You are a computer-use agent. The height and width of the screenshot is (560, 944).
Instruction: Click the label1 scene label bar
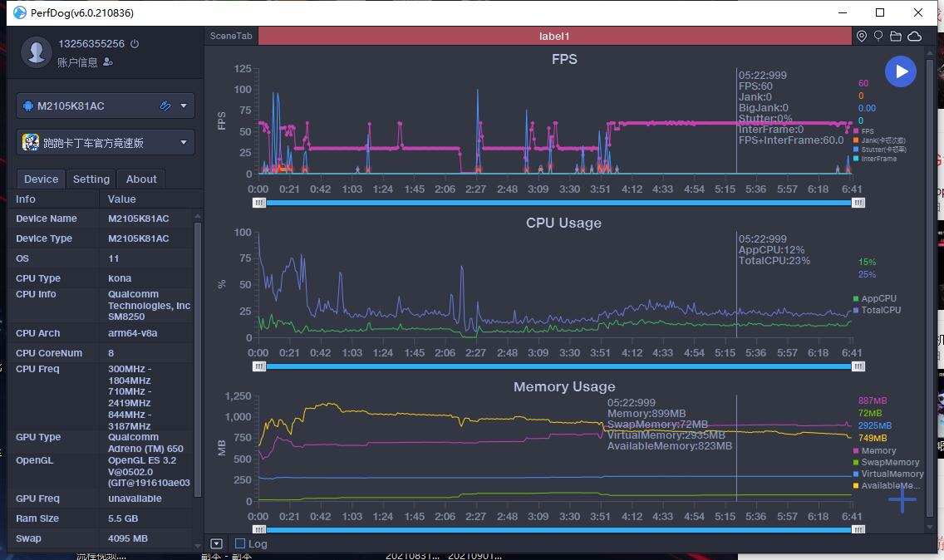[554, 36]
